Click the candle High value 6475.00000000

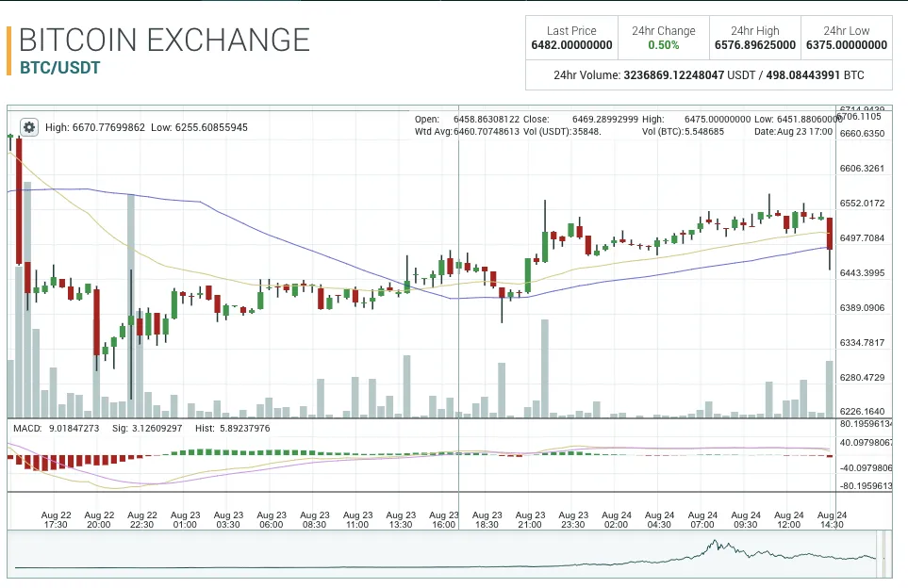click(x=718, y=120)
